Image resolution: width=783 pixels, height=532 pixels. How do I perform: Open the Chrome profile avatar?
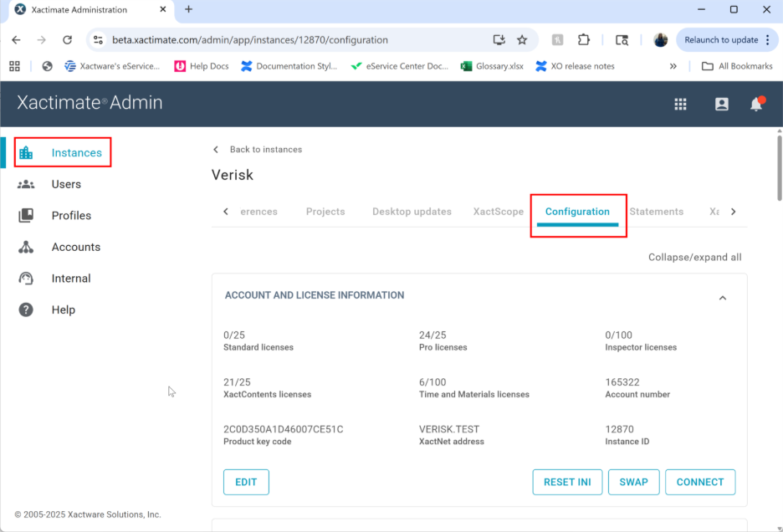[660, 40]
